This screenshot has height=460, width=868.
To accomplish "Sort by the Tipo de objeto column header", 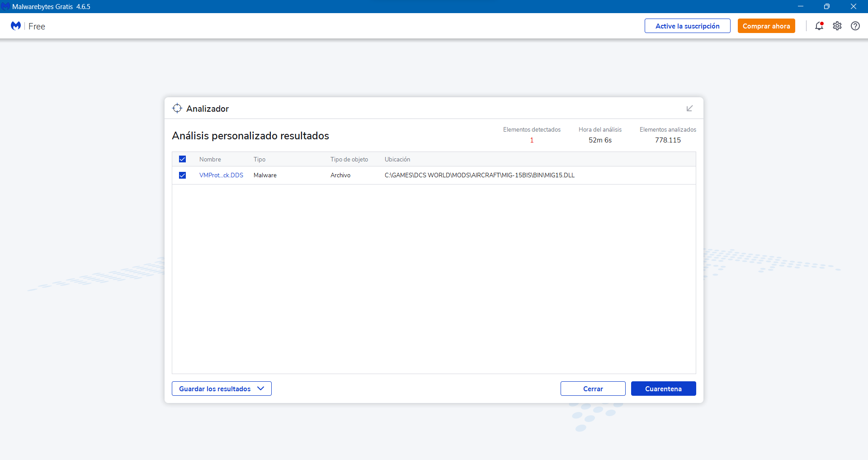I will pos(349,159).
